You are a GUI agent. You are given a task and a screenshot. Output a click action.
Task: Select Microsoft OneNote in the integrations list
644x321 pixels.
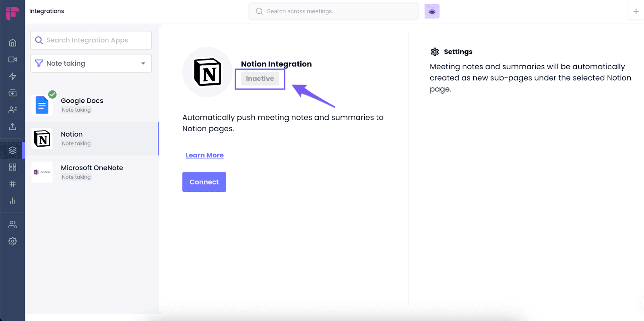coord(92,172)
